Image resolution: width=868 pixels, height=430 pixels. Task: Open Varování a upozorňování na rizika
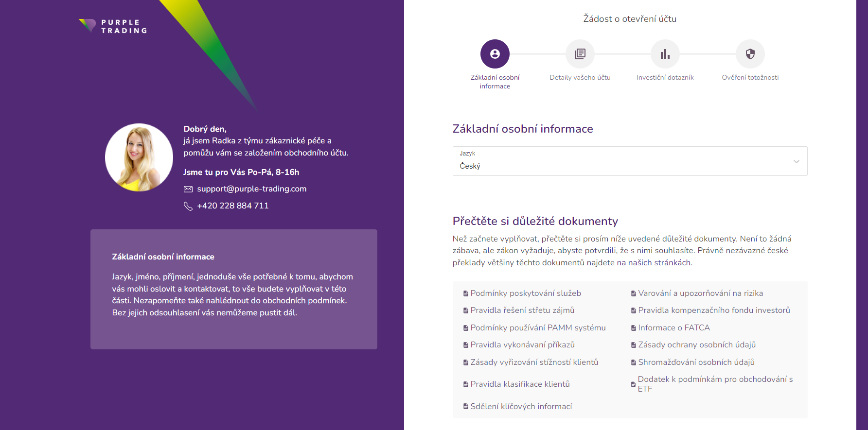(700, 293)
